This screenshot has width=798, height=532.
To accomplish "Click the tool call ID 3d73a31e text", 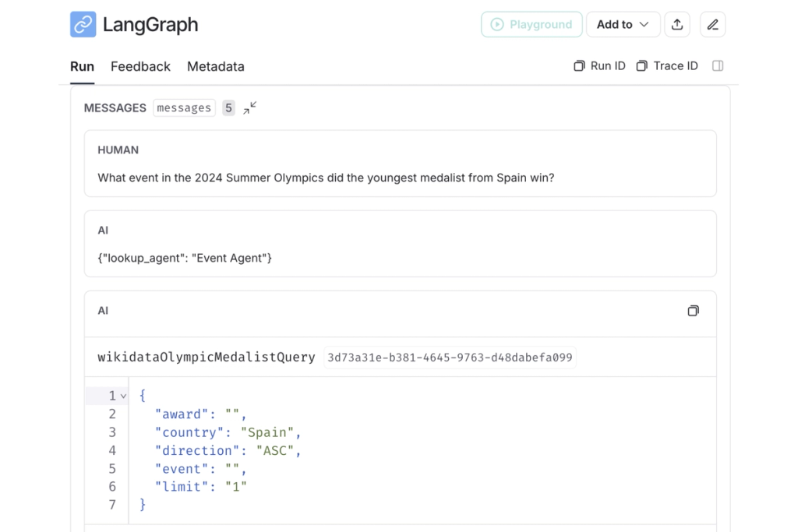I will pyautogui.click(x=450, y=358).
